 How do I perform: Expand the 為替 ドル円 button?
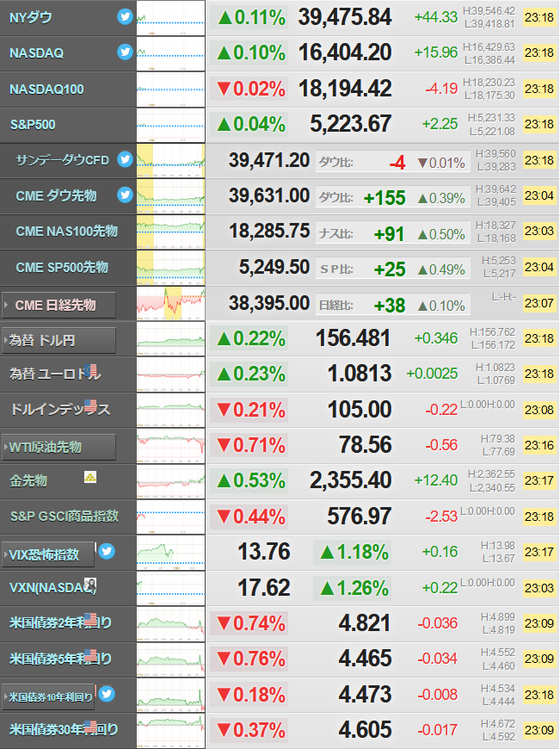(x=59, y=341)
